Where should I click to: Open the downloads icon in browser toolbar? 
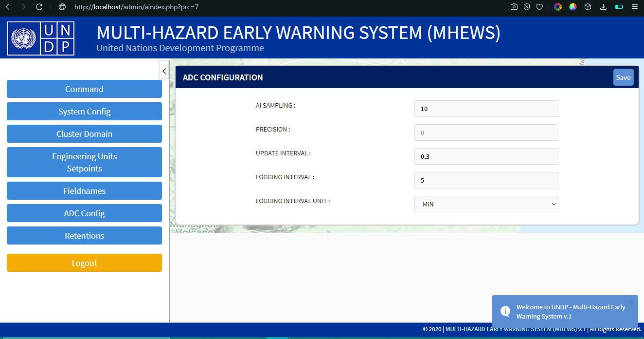[x=604, y=7]
